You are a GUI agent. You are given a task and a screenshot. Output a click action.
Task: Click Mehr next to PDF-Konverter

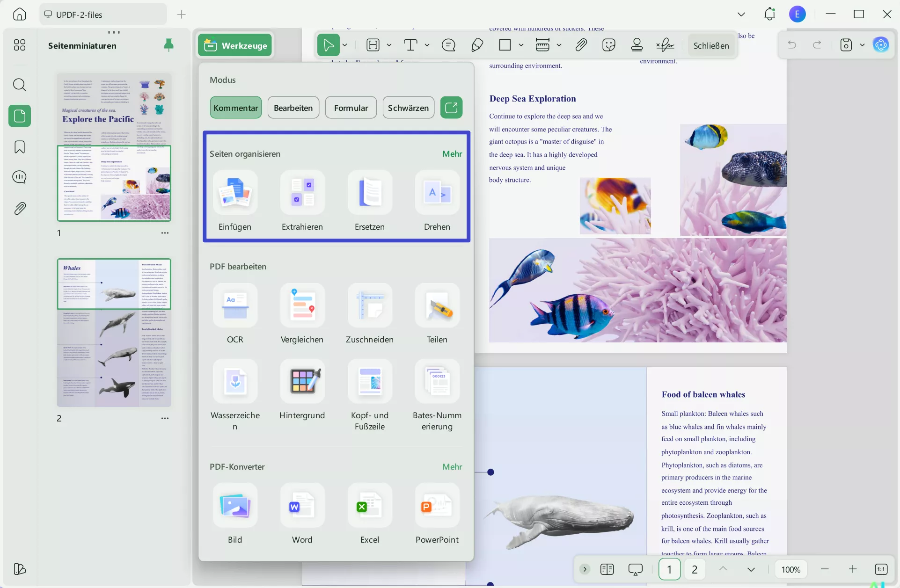pos(452,466)
